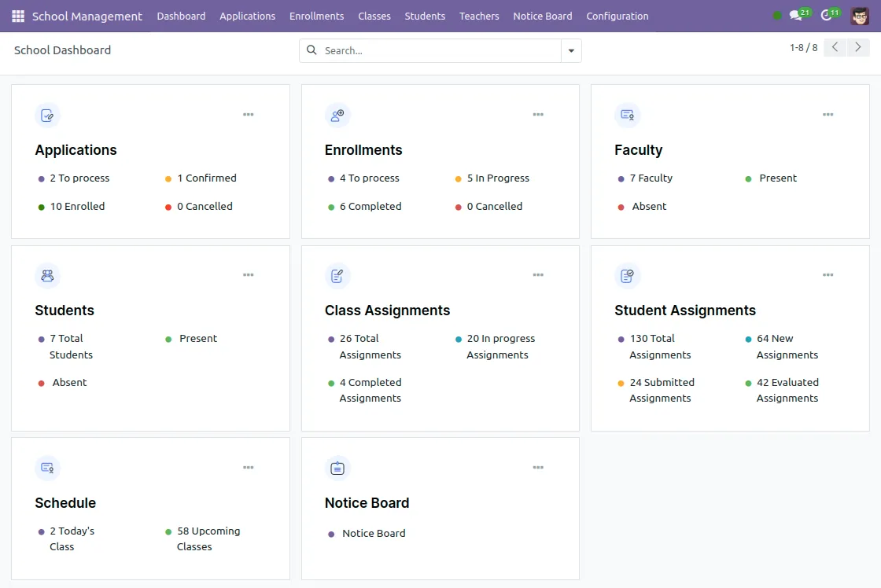Open the activities clock icon showing 11
The image size is (881, 588).
point(830,15)
